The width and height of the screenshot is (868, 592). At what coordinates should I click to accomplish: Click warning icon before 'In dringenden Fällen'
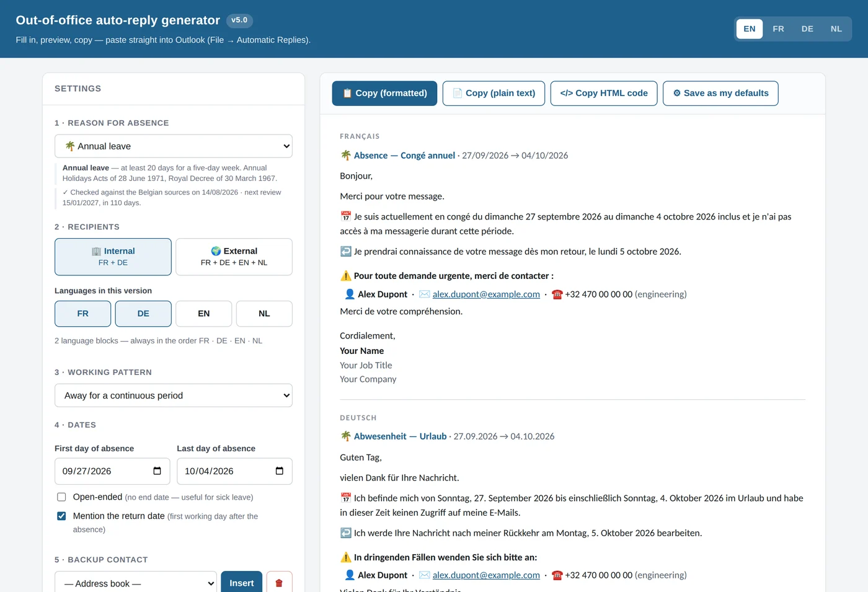pos(346,557)
